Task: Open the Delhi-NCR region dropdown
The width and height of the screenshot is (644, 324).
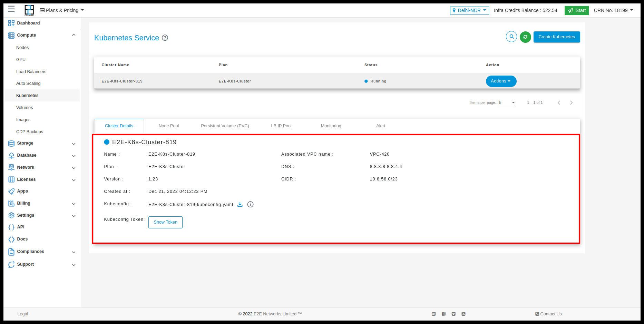Action: pyautogui.click(x=469, y=10)
